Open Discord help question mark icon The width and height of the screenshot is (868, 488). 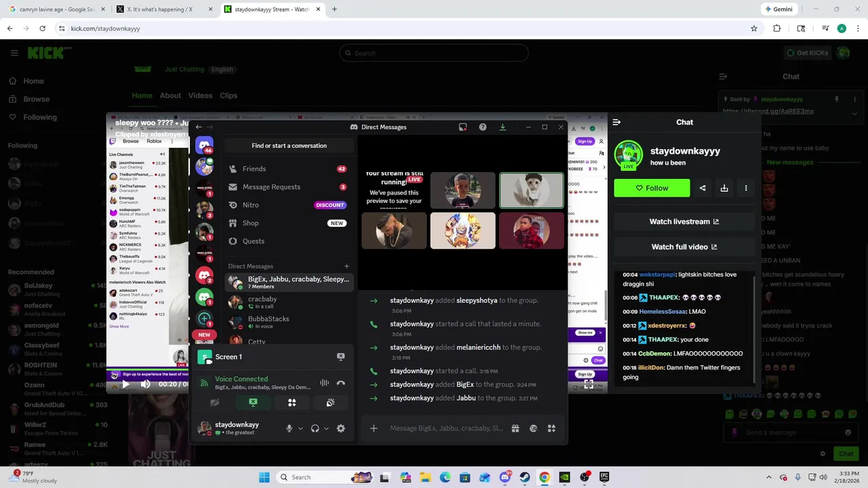[x=483, y=127]
